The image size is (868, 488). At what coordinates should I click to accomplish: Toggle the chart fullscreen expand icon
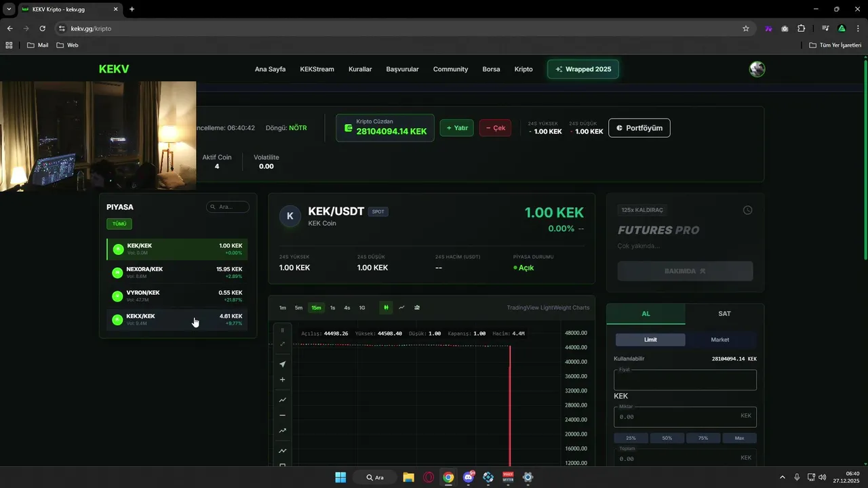point(283,344)
